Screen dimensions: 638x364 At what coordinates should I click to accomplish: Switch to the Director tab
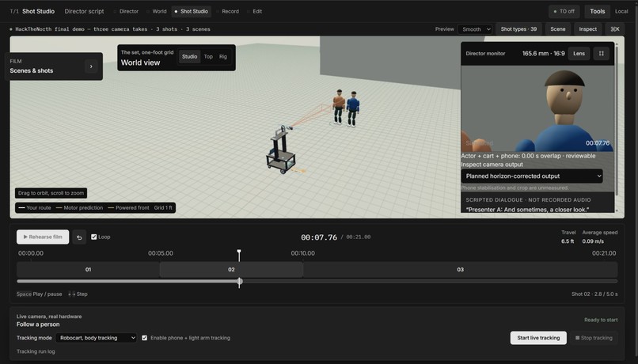pos(126,11)
